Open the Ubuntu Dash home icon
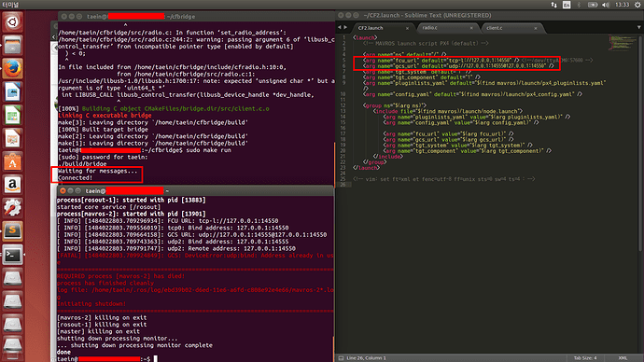Image resolution: width=644 pixels, height=362 pixels. (12, 21)
